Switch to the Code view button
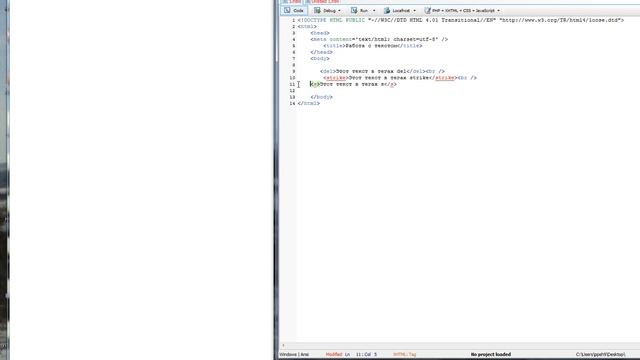The width and height of the screenshot is (640, 360). (x=294, y=10)
